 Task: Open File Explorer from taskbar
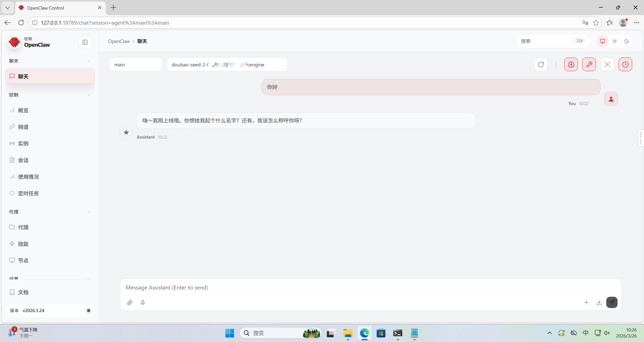point(348,333)
